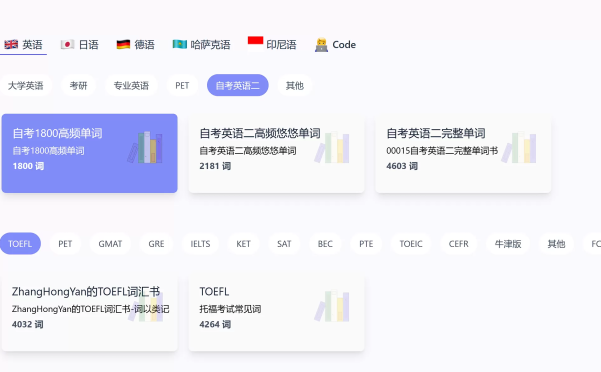The image size is (601, 372).
Task: Select the IELTS exam chip
Action: click(200, 244)
